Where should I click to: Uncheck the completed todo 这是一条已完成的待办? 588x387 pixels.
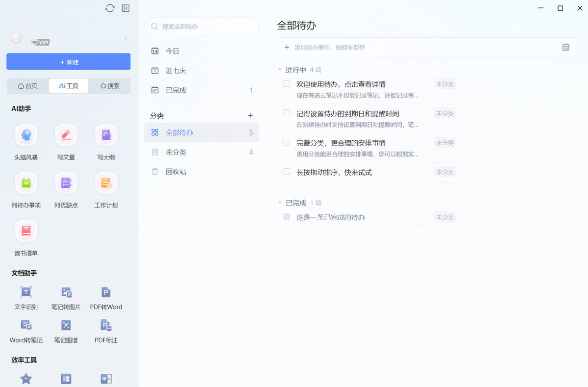[x=287, y=216]
